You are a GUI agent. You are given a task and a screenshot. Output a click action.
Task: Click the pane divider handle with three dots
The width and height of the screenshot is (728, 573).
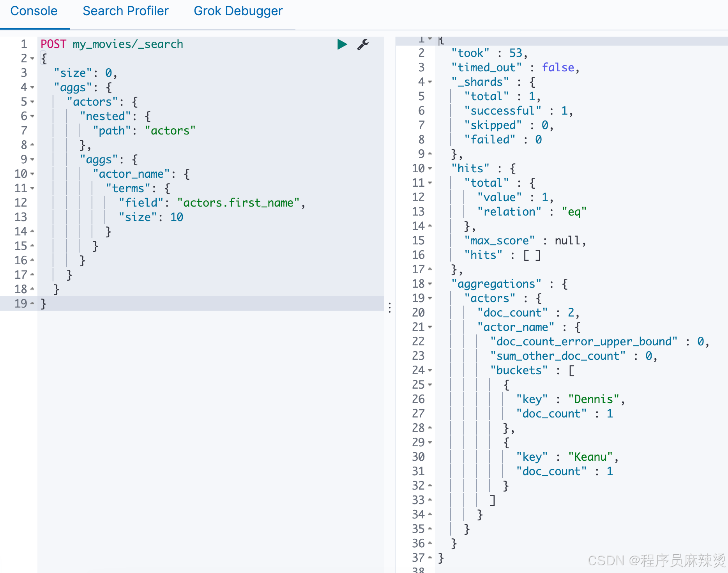(390, 308)
